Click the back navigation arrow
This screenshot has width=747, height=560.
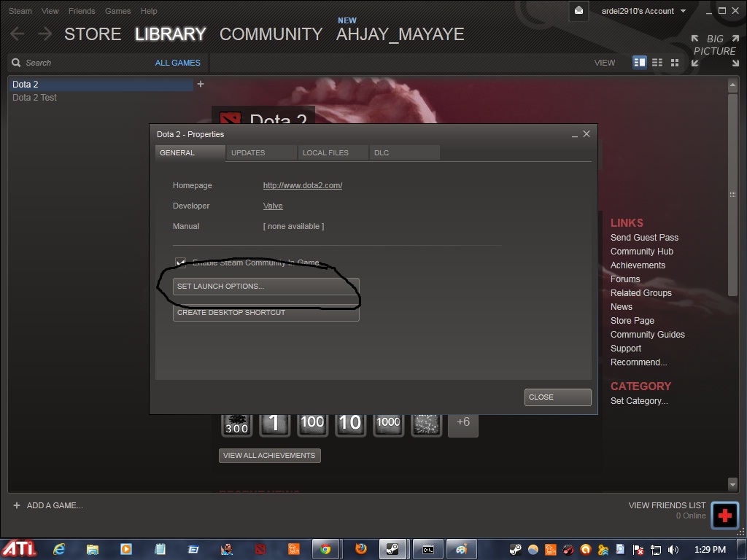(18, 34)
